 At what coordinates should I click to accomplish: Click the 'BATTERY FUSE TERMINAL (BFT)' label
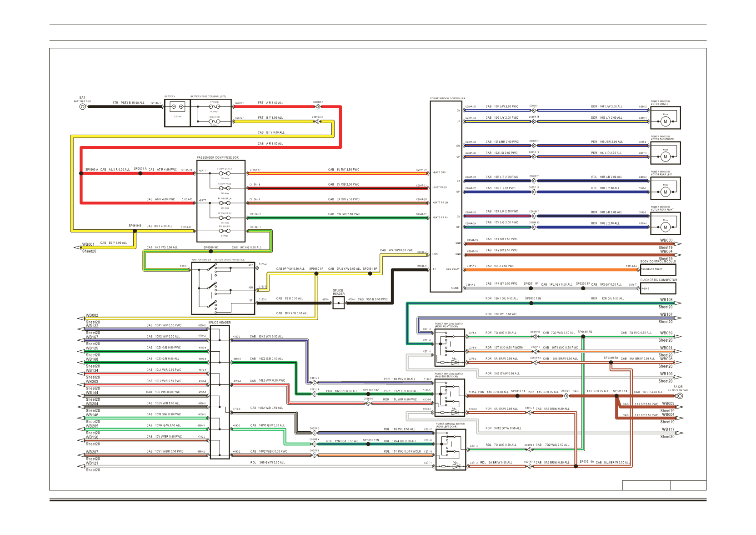[208, 96]
